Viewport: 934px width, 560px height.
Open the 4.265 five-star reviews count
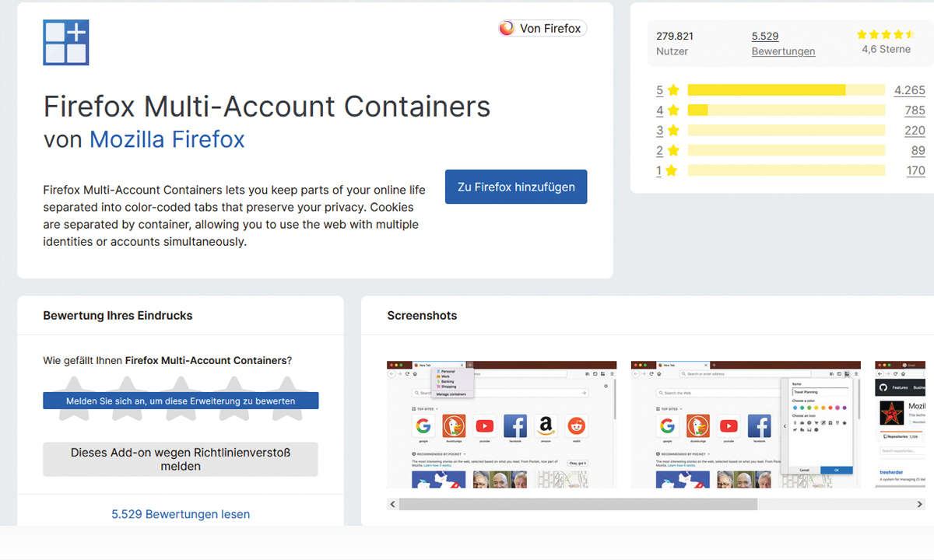click(x=910, y=90)
